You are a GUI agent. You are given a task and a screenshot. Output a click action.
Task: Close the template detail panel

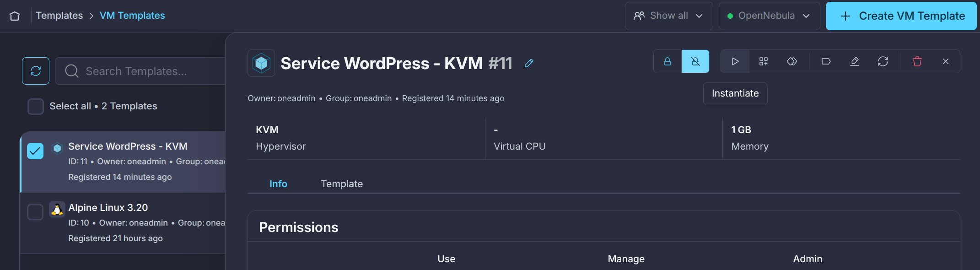click(x=946, y=61)
